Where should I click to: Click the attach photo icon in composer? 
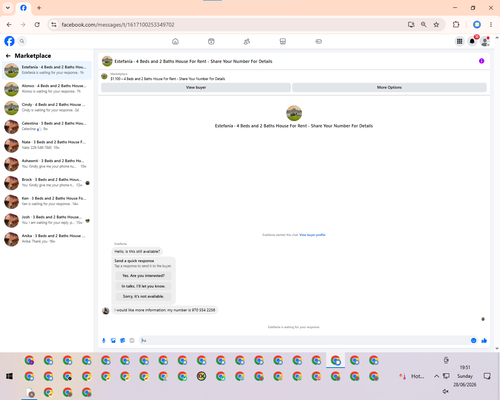point(113,340)
